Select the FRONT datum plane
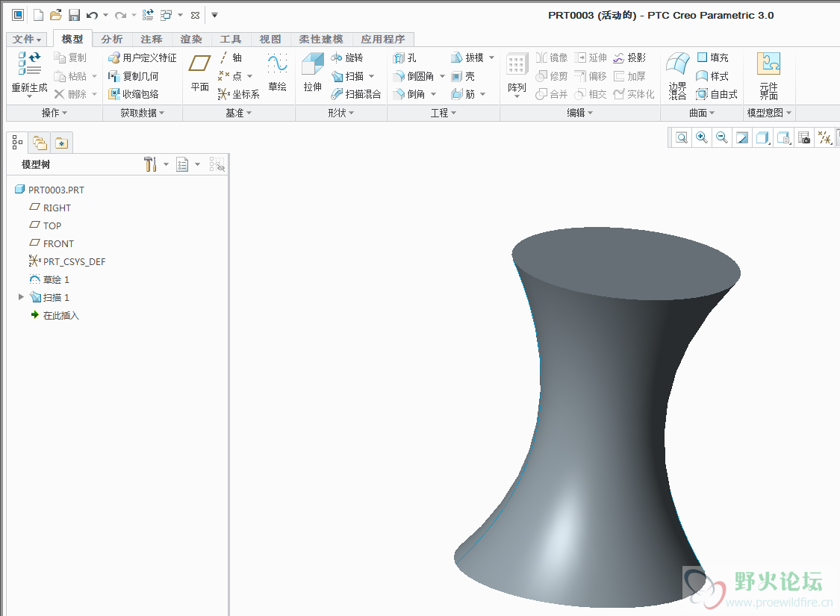Image resolution: width=840 pixels, height=616 pixels. pos(52,243)
